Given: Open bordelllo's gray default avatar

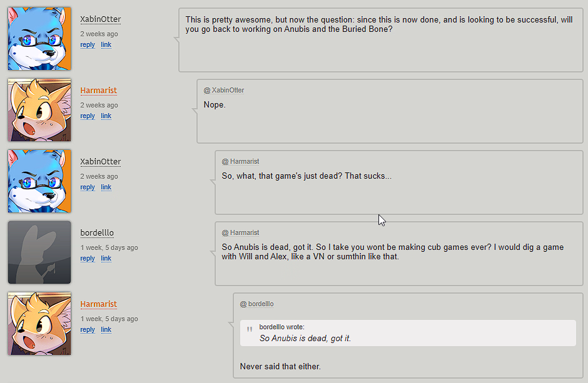Looking at the screenshot, I should (x=39, y=252).
